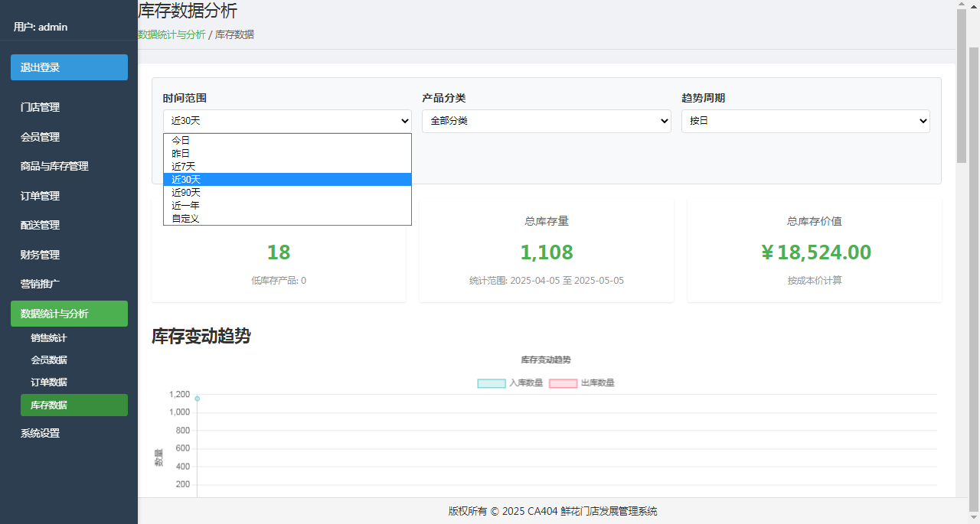The width and height of the screenshot is (980, 524).
Task: Click the footer copyright text
Action: (553, 511)
